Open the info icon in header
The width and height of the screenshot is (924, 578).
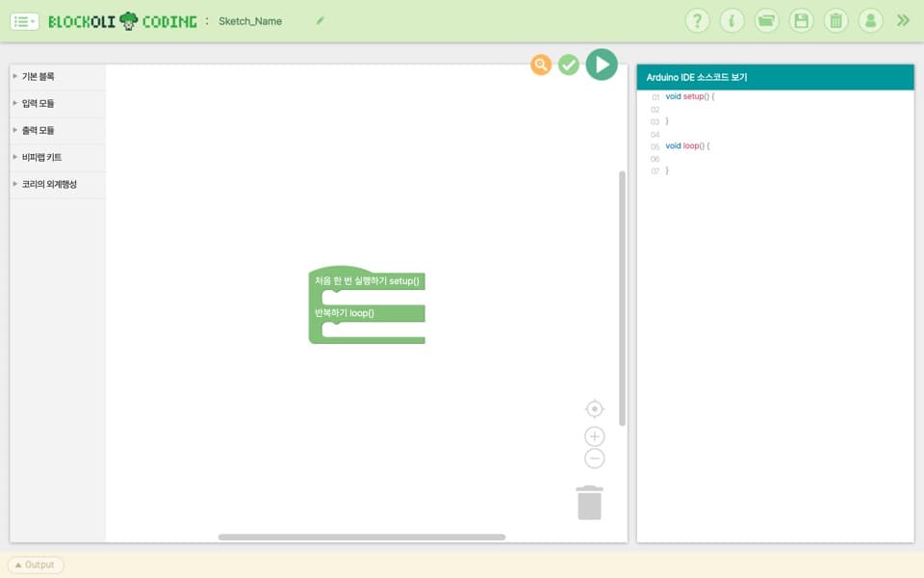[x=731, y=21]
